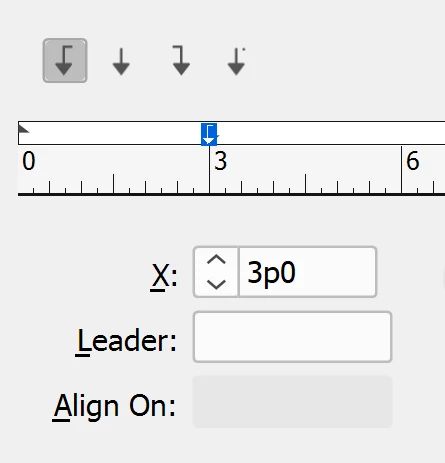Select the blue tab stop marker on ruler
Screen dimensions: 445x463
(209, 134)
